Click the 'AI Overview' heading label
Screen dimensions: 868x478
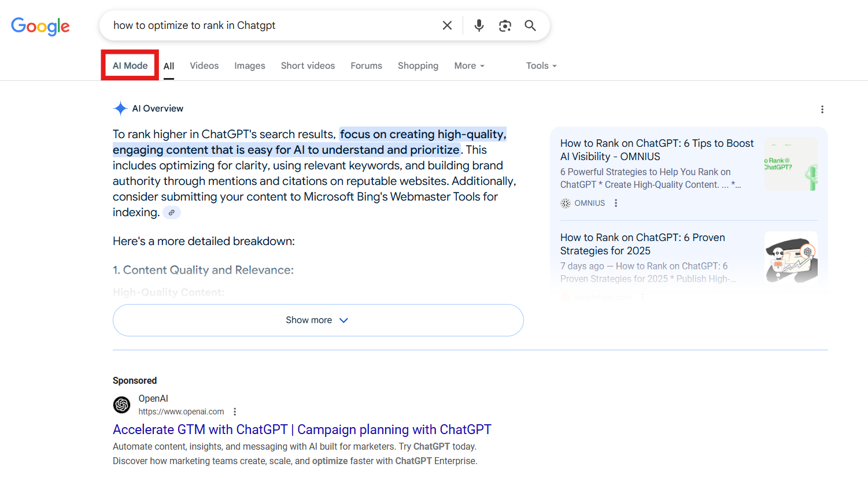(x=157, y=108)
